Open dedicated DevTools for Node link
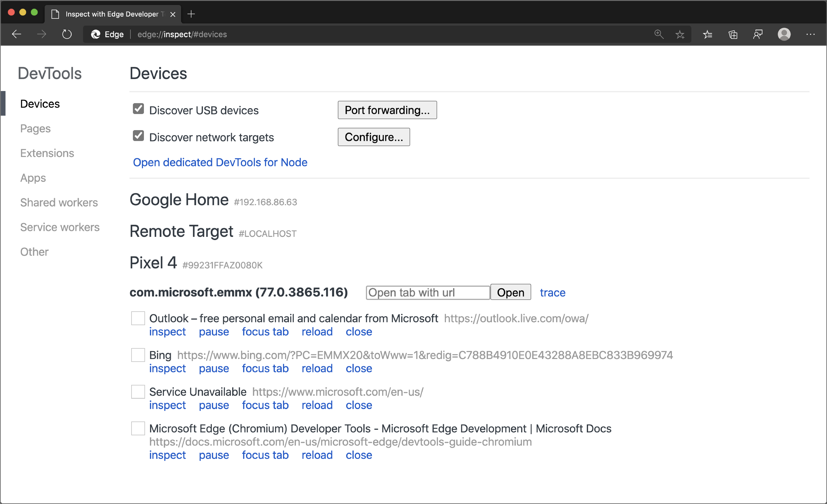Screen dimensions: 827x504 (220, 162)
